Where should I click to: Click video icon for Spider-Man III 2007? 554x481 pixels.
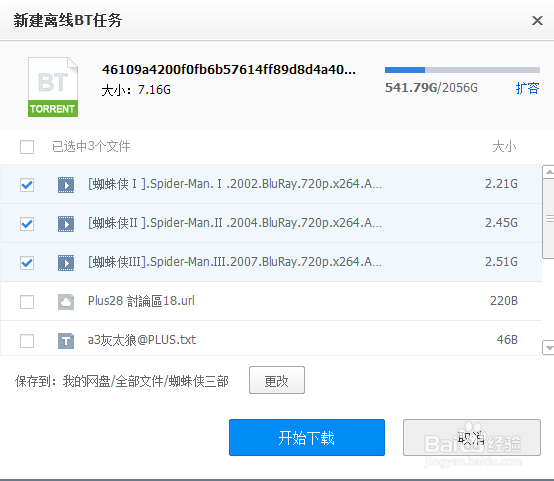click(66, 263)
